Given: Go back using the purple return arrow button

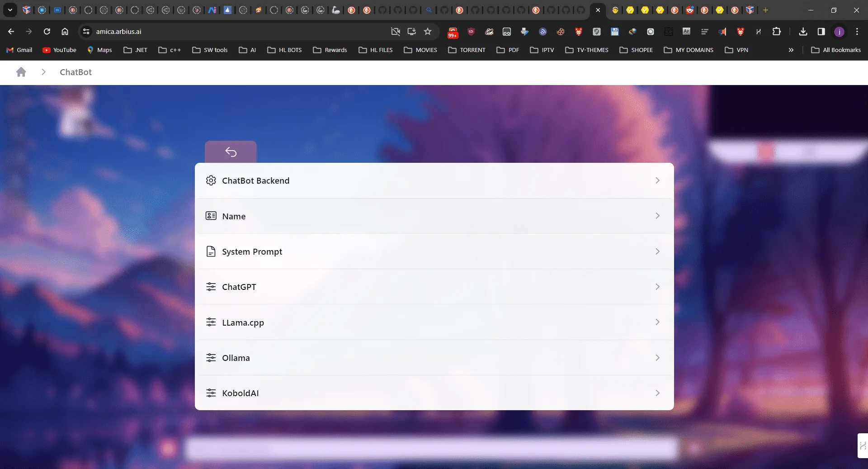Looking at the screenshot, I should click(x=231, y=152).
